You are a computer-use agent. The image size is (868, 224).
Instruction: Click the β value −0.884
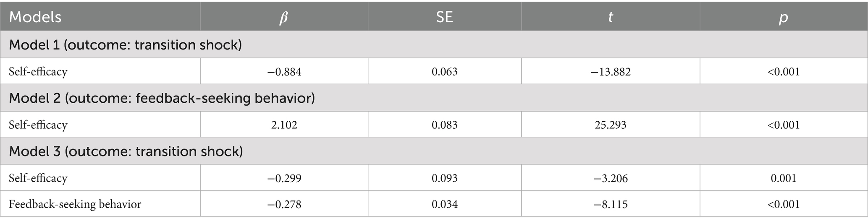tap(284, 72)
